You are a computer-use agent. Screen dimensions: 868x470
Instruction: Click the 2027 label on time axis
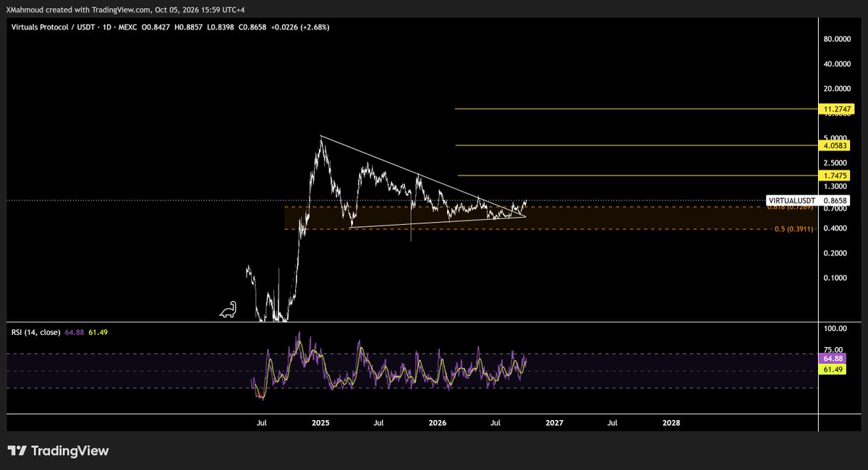pos(554,422)
